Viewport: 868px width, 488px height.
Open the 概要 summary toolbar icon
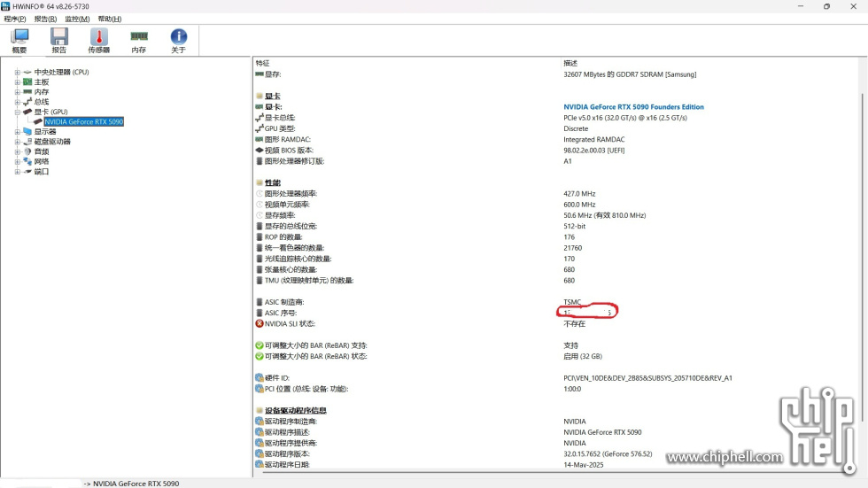coord(19,41)
